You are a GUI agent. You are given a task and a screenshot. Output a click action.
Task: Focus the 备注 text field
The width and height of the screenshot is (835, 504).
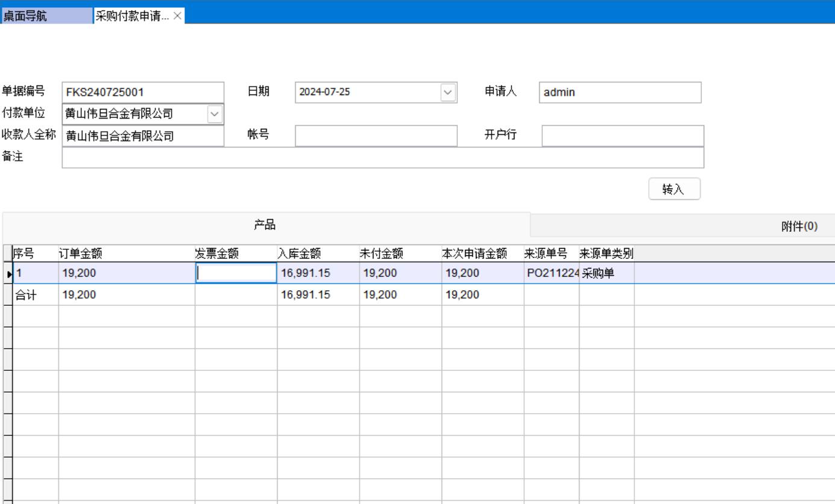383,158
